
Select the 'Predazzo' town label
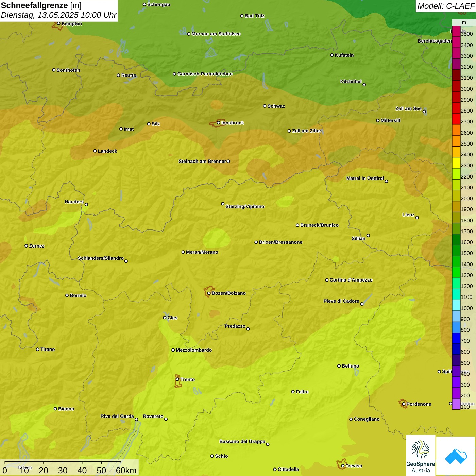pos(235,326)
